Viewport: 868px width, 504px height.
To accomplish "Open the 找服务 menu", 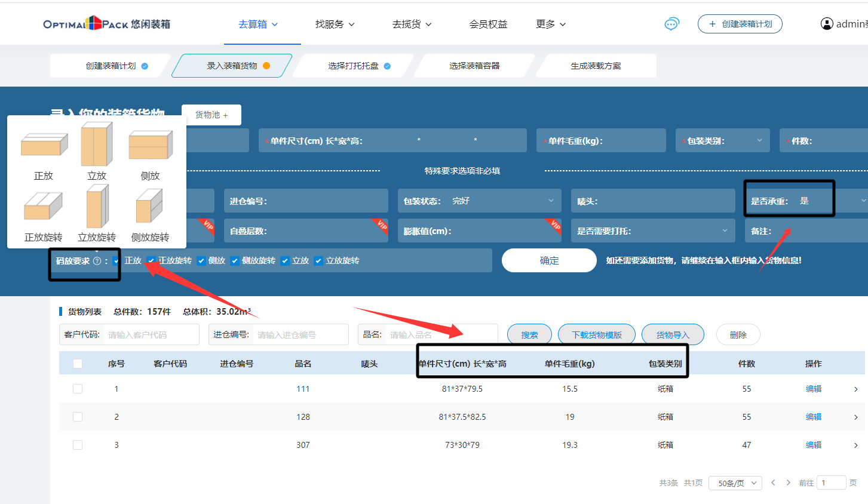I will tap(335, 24).
